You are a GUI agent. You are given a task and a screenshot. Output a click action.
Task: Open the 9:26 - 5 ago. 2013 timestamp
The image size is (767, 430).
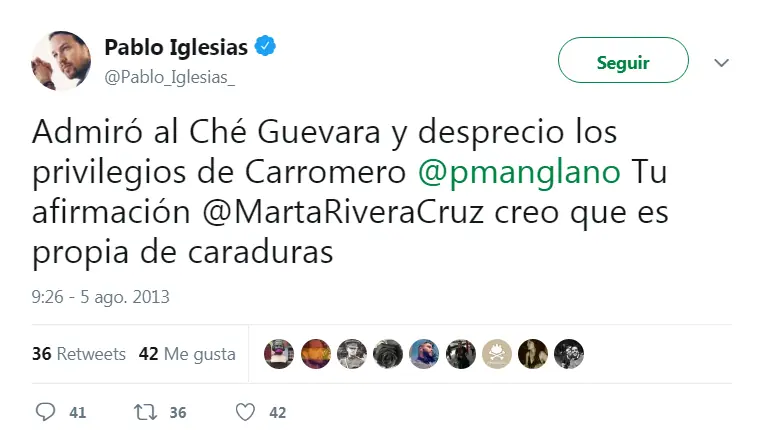(x=100, y=297)
